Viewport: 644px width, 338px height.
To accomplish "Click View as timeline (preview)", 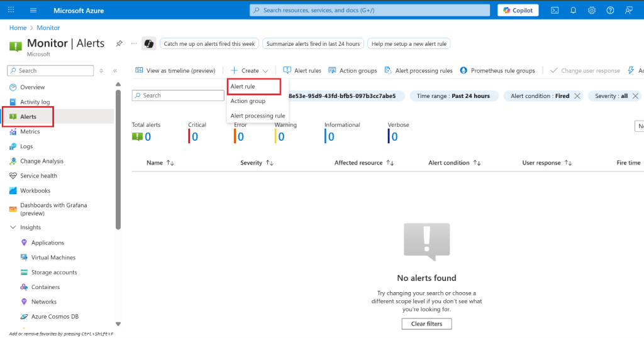I will tap(175, 70).
